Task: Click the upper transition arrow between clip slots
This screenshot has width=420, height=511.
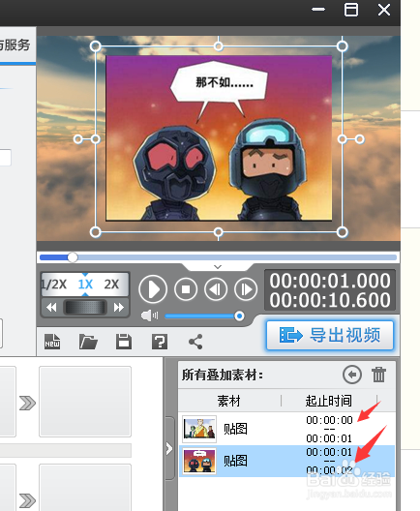Action: click(27, 403)
